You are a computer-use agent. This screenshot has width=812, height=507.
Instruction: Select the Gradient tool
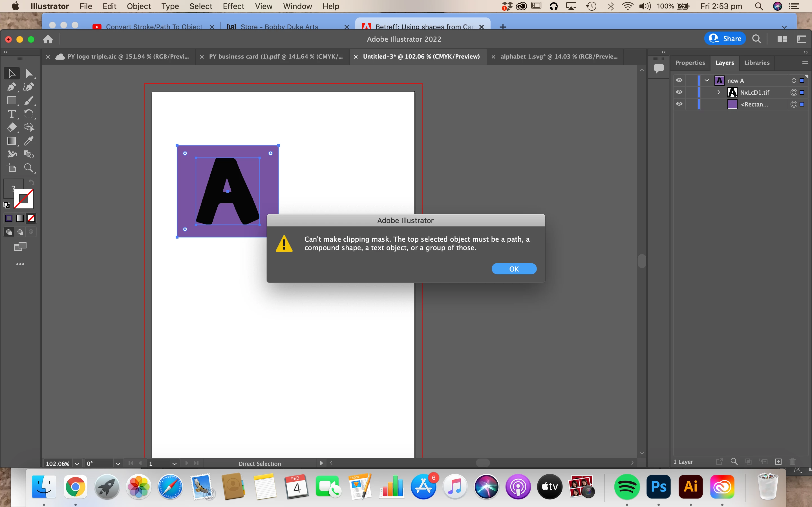pyautogui.click(x=11, y=141)
